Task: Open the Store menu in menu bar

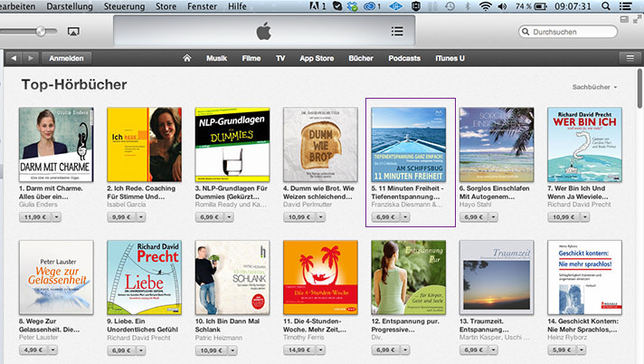Action: pyautogui.click(x=166, y=6)
